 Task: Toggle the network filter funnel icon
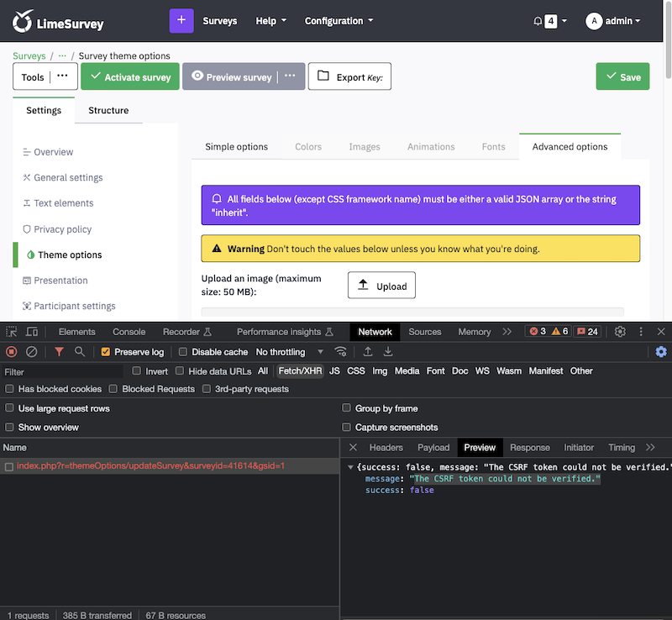[x=59, y=352]
